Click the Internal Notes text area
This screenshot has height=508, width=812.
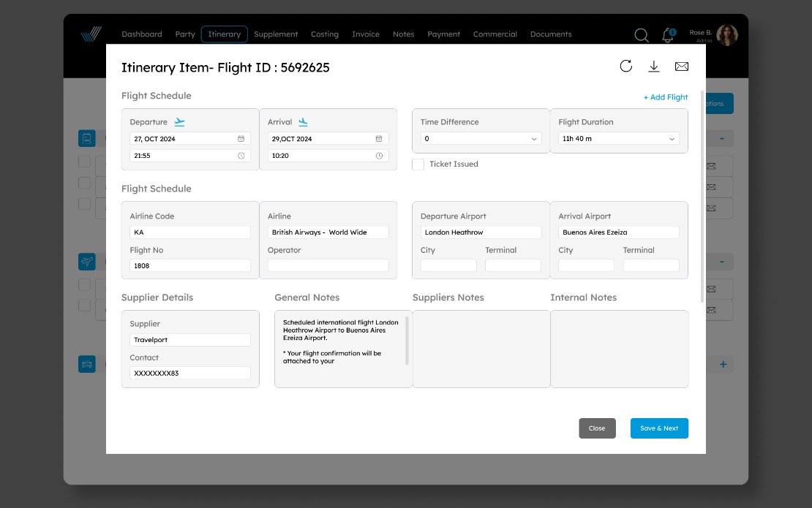tap(620, 349)
